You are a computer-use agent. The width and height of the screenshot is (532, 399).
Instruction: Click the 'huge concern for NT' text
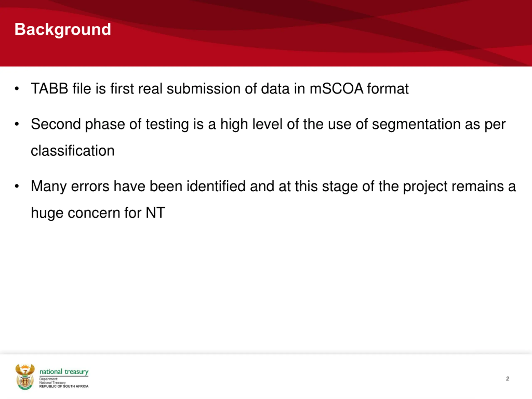(98, 213)
